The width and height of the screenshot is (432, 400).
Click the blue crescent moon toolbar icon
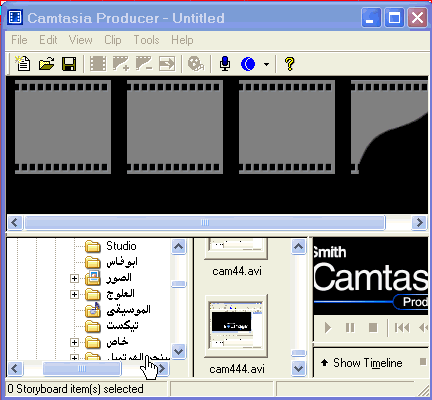coord(248,63)
